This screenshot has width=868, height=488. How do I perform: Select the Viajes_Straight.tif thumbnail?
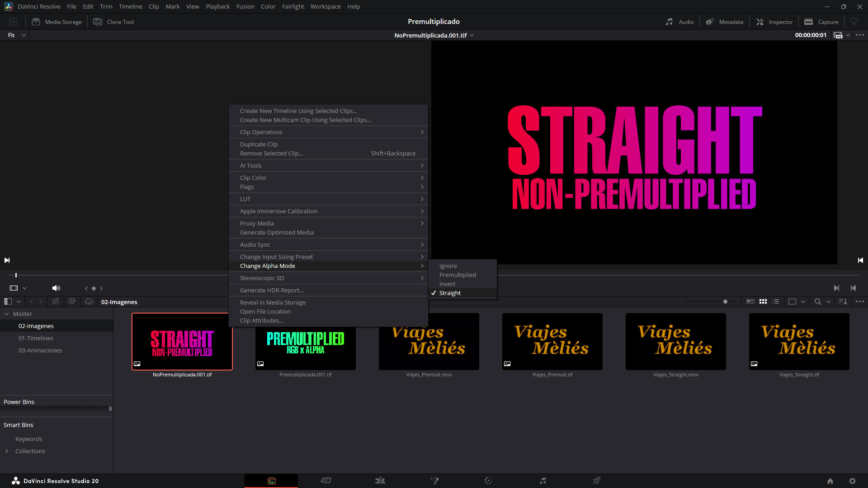[x=799, y=342]
